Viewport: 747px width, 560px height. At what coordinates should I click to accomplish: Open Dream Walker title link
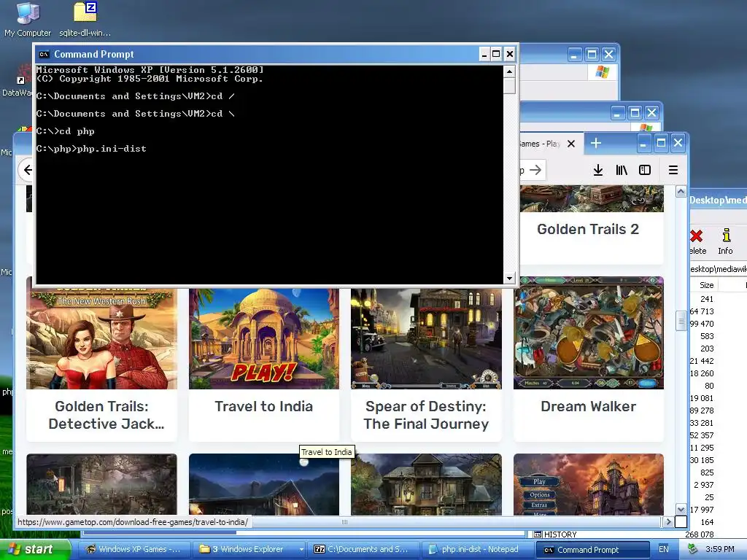tap(589, 406)
